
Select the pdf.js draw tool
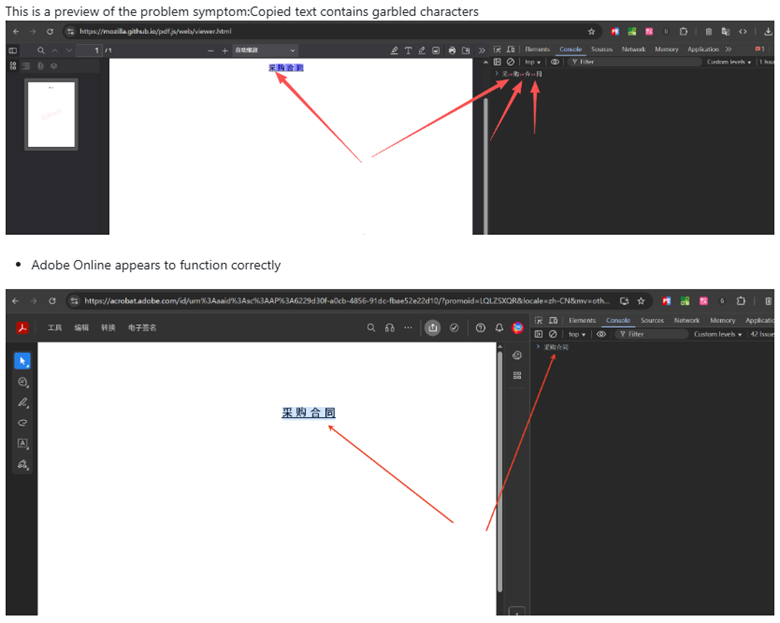[422, 50]
